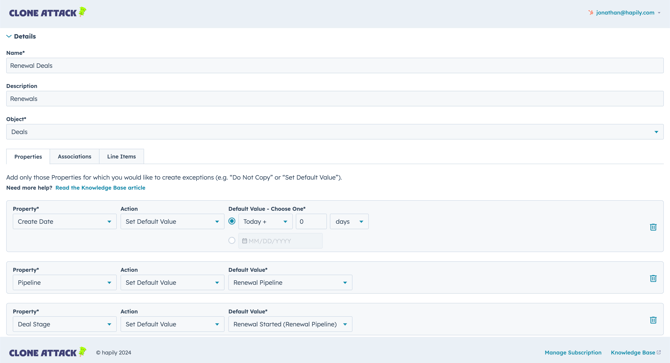
Task: Switch to the Associations tab
Action: click(74, 157)
